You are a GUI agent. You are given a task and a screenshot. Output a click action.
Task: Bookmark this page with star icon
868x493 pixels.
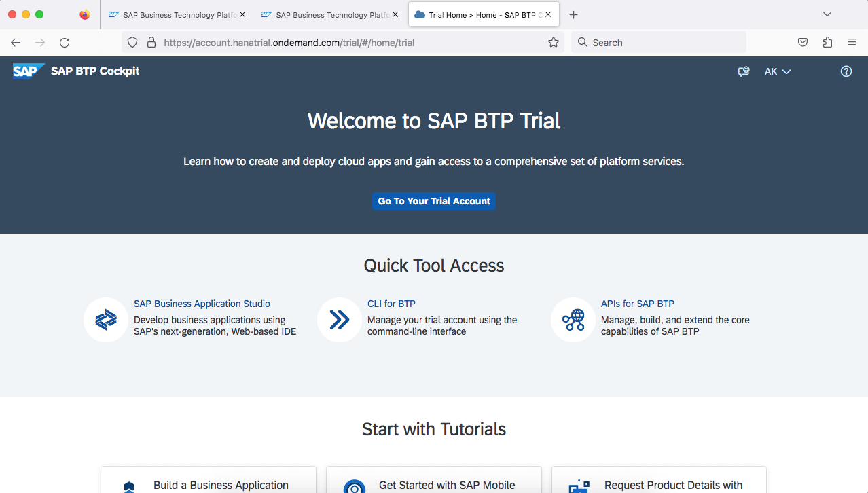pos(553,43)
